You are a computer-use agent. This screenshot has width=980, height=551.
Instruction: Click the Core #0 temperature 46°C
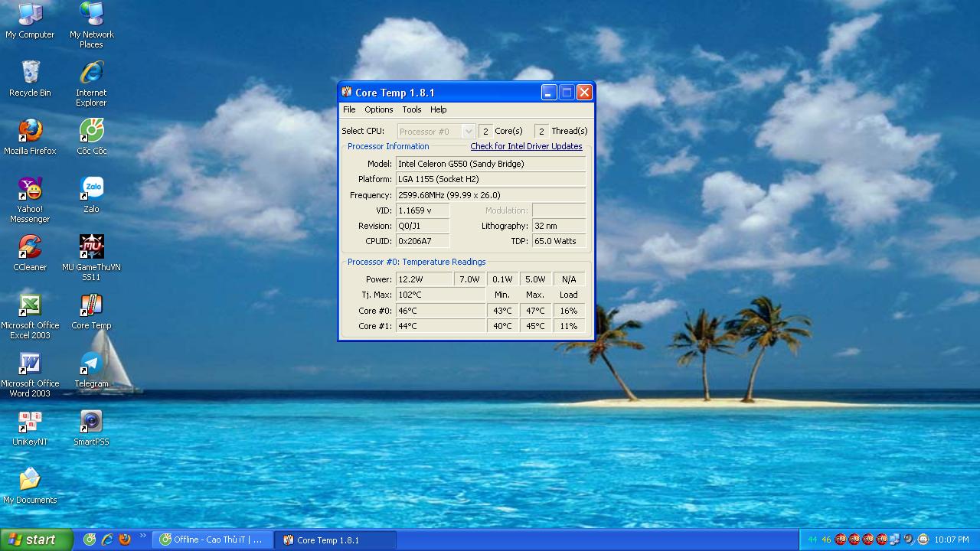pyautogui.click(x=440, y=311)
